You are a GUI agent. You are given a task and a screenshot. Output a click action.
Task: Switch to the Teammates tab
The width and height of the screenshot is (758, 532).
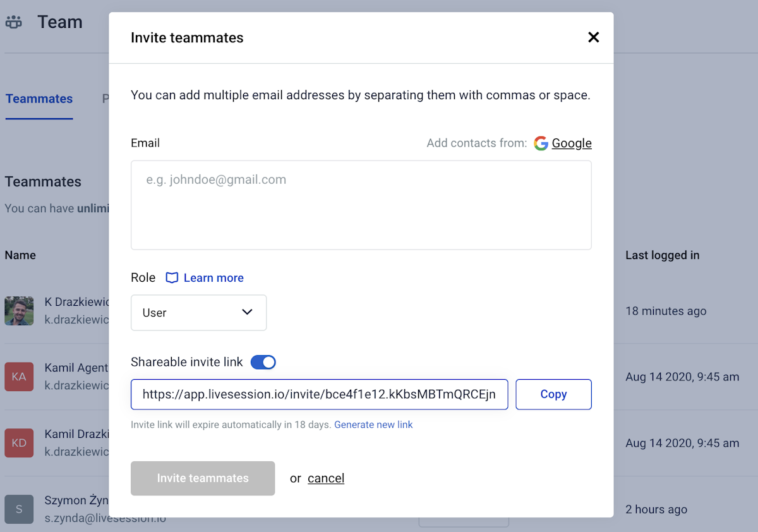(39, 99)
